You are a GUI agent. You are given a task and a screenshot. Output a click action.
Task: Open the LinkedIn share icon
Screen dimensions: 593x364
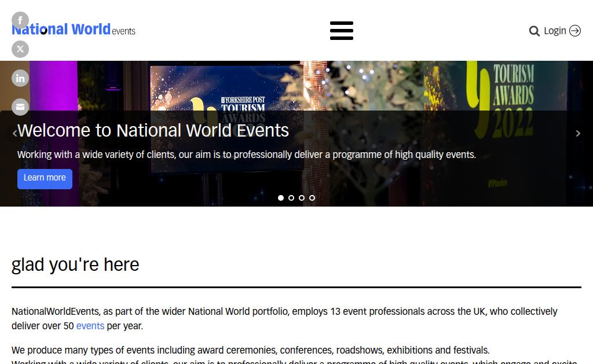20,78
